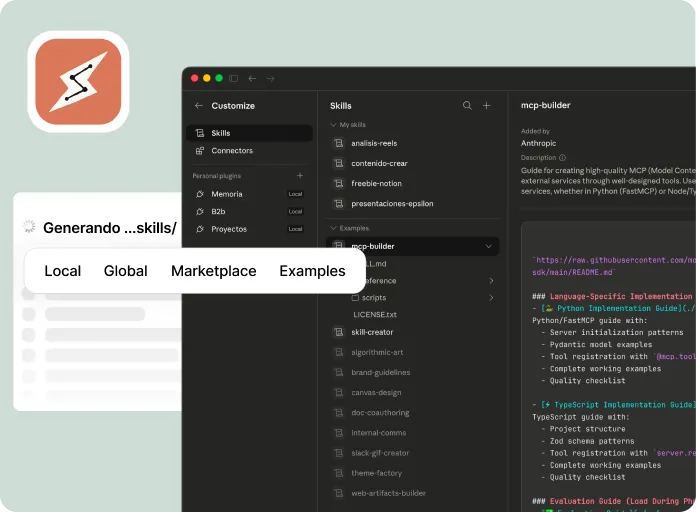The image size is (696, 512).
Task: Open search in the Skills panel
Action: coord(467,106)
